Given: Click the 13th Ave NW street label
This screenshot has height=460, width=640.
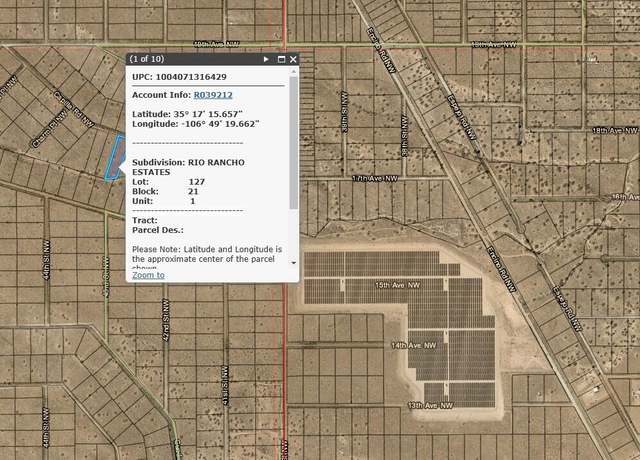Looking at the screenshot, I should tap(430, 405).
